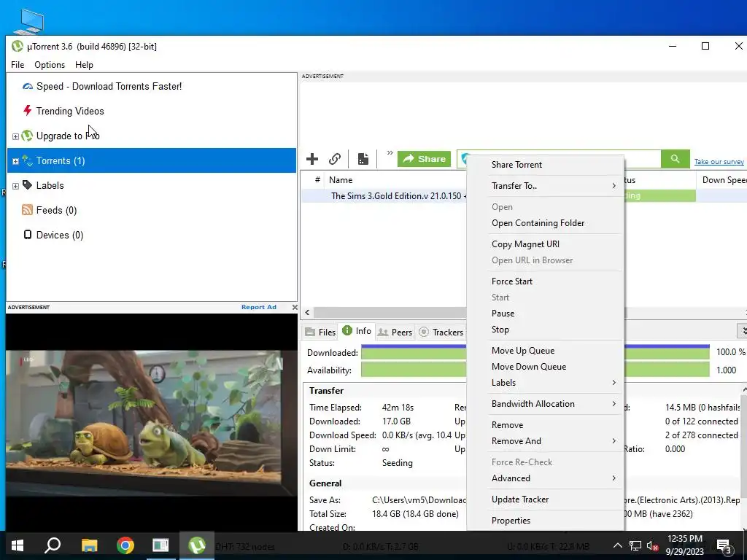Expand the hidden toolbar chevron overflow
This screenshot has height=560, width=747.
390,153
